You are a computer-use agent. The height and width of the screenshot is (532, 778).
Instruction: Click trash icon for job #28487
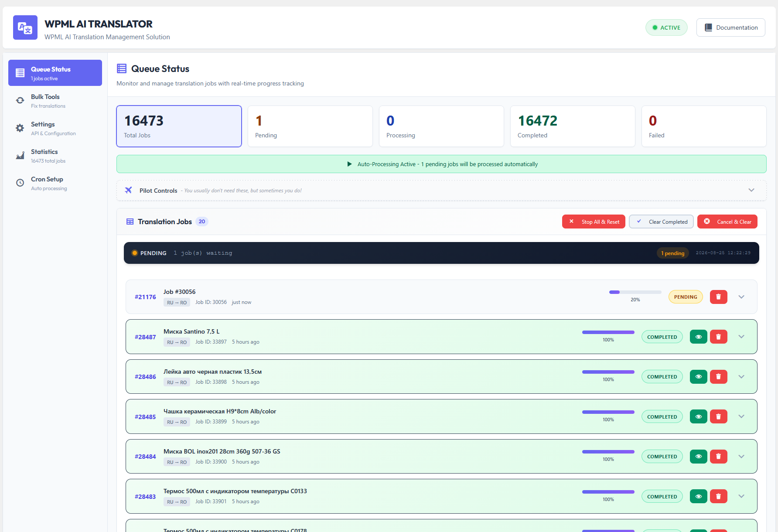(718, 337)
